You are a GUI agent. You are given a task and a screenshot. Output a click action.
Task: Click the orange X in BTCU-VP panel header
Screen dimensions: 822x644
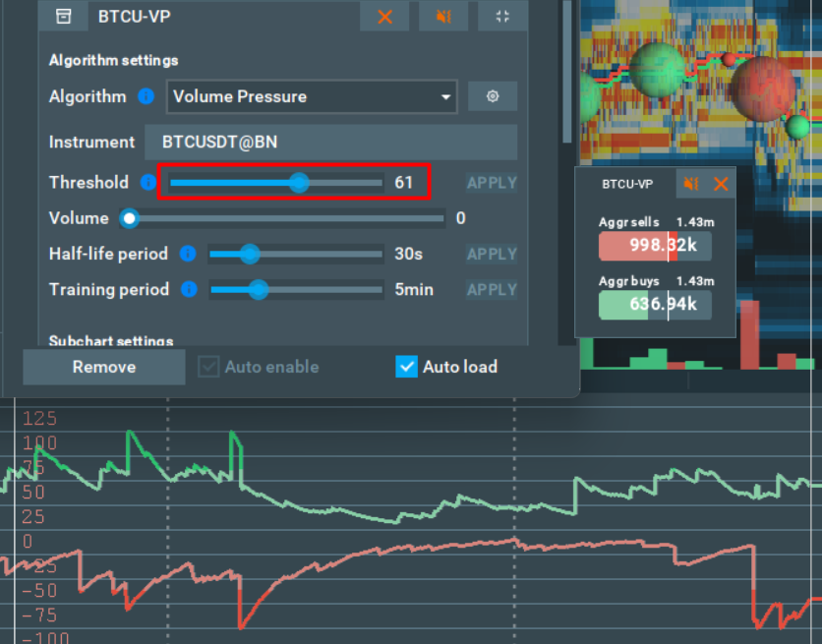point(384,16)
